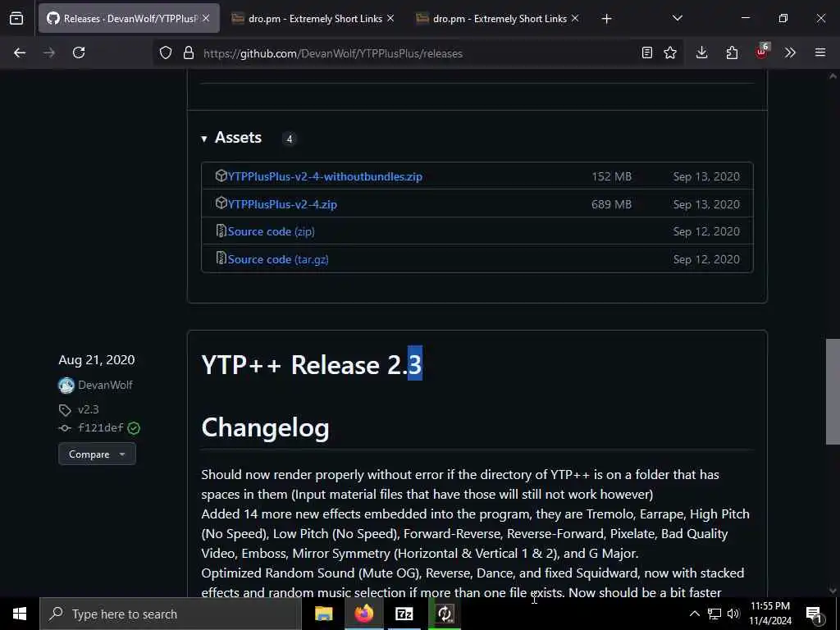This screenshot has height=630, width=840.
Task: Click scrollbar down arrow
Action: [833, 591]
